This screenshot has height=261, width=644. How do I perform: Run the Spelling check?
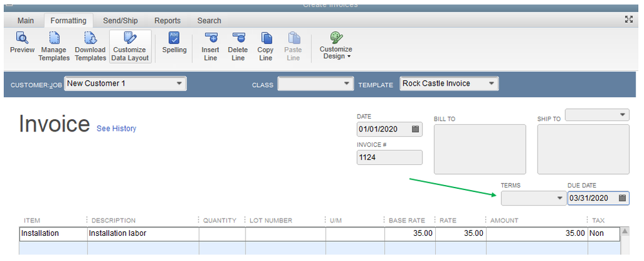[174, 43]
